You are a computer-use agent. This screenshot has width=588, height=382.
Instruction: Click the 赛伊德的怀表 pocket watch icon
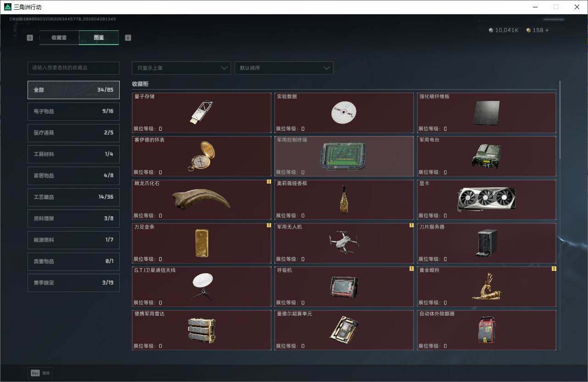click(x=201, y=156)
